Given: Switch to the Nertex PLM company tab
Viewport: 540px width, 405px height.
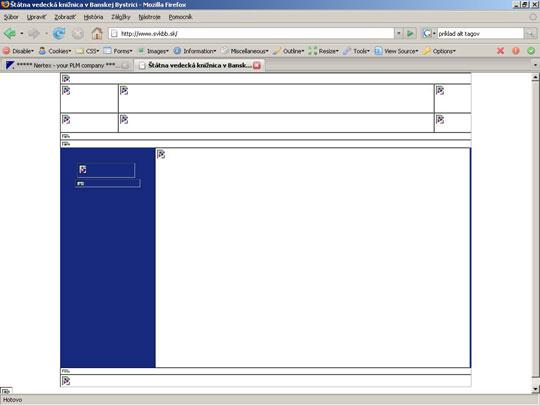Looking at the screenshot, I should coord(66,65).
